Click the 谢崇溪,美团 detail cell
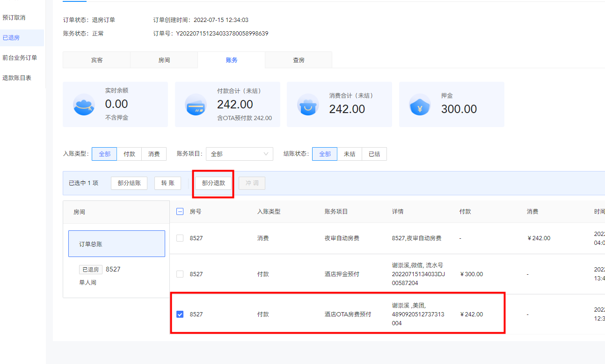The image size is (605, 364). 418,314
